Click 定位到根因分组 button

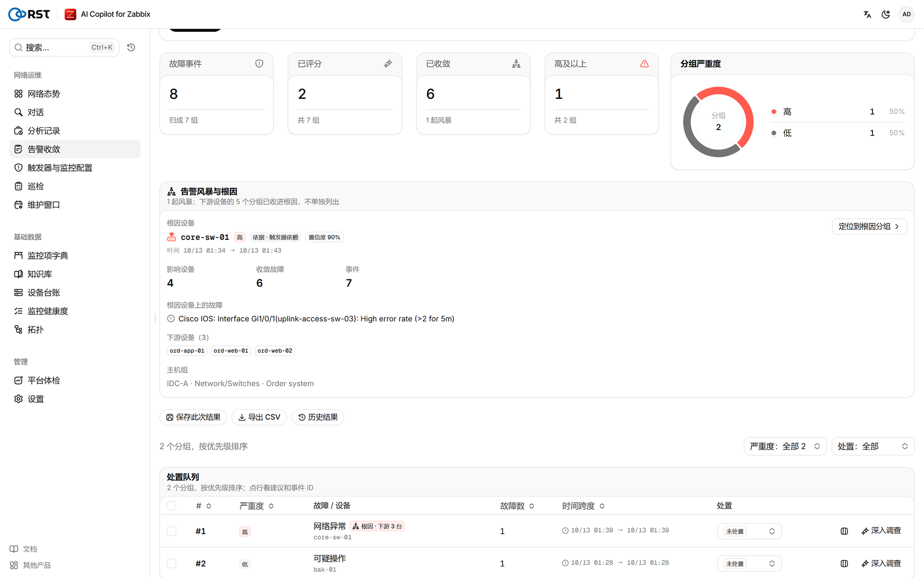coord(869,226)
